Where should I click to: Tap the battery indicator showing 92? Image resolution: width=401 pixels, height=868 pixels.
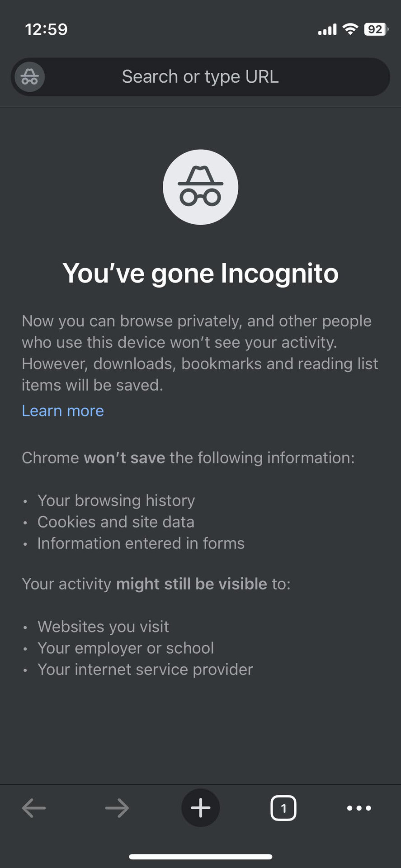click(375, 29)
